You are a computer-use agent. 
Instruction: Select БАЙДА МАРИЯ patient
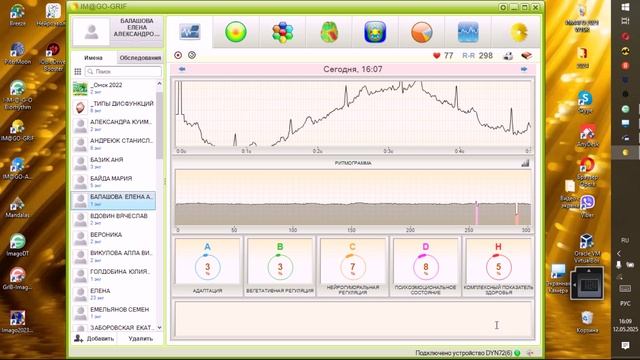(113, 182)
